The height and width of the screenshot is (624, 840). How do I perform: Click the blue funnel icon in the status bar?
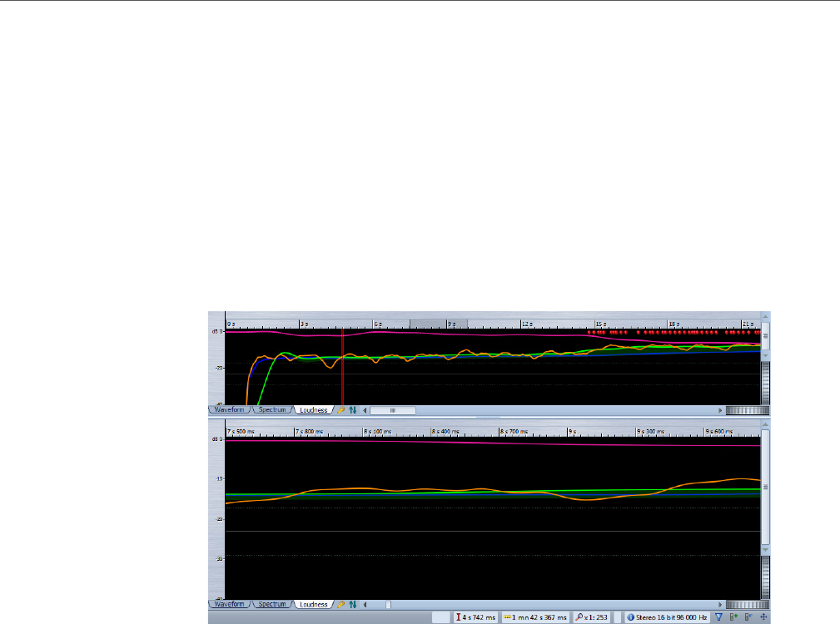pos(719,617)
